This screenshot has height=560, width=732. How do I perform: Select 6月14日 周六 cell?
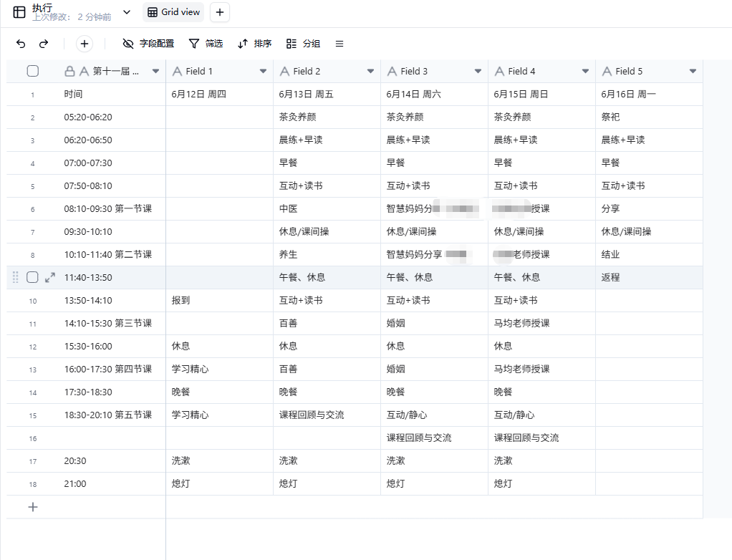434,95
